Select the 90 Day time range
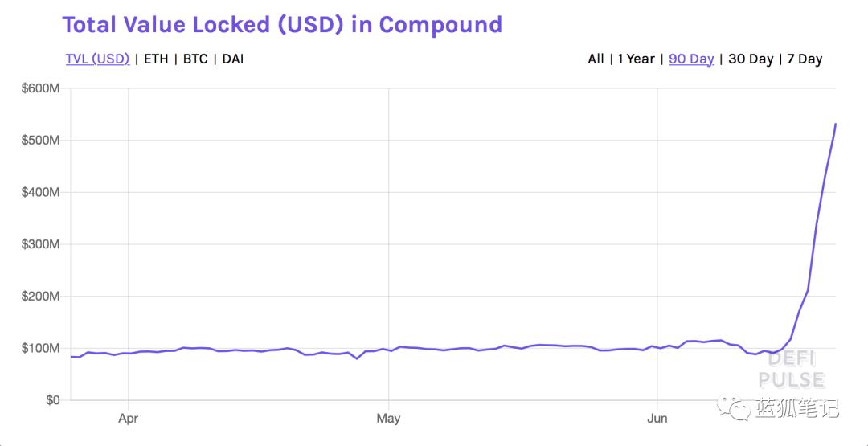This screenshot has width=868, height=446. pos(691,59)
